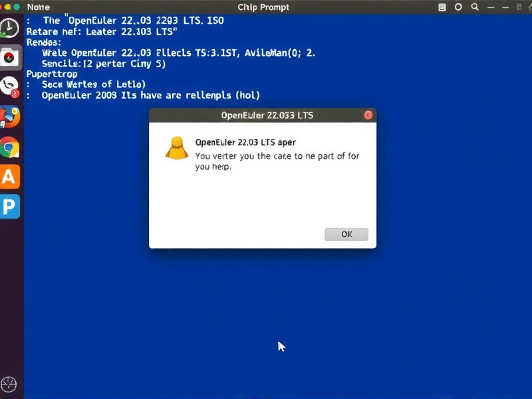Viewport: 532px width, 399px height.
Task: Click the first dash icon in the titlebar
Action: 489,7
